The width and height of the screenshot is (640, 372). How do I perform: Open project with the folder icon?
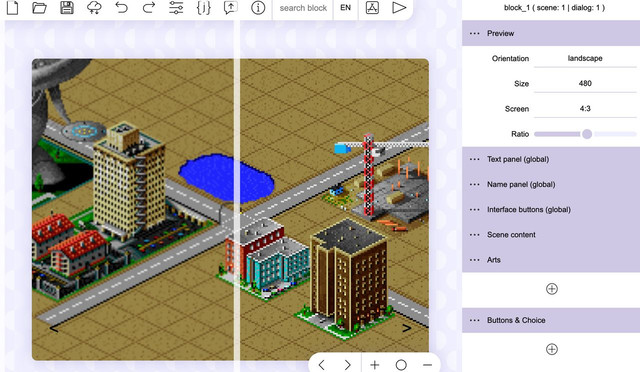[40, 7]
